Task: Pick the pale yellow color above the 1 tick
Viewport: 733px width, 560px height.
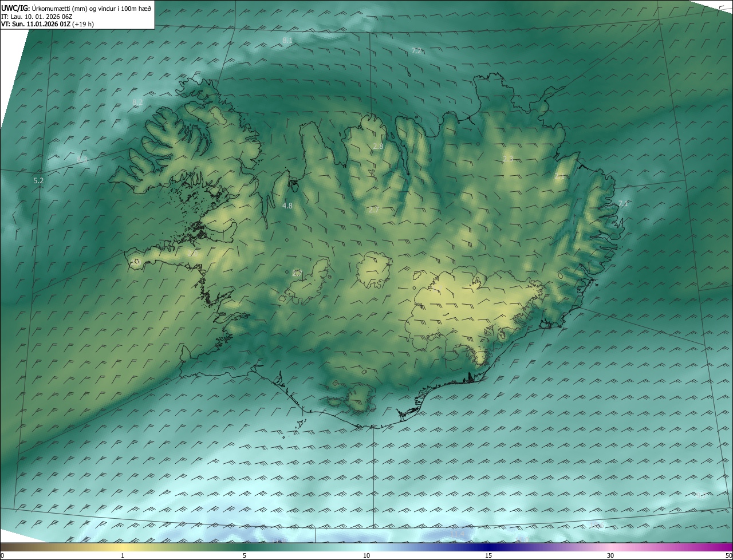Action: [123, 547]
